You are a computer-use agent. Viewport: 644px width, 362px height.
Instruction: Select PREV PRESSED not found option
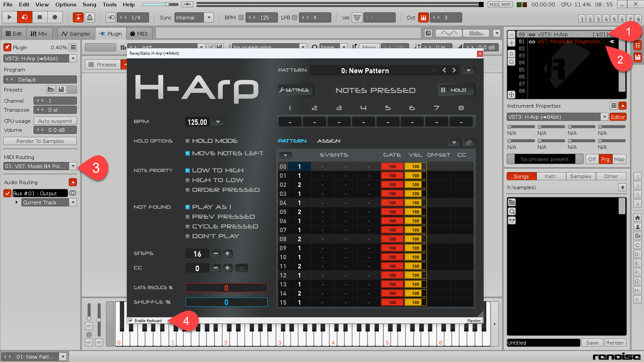pos(188,217)
